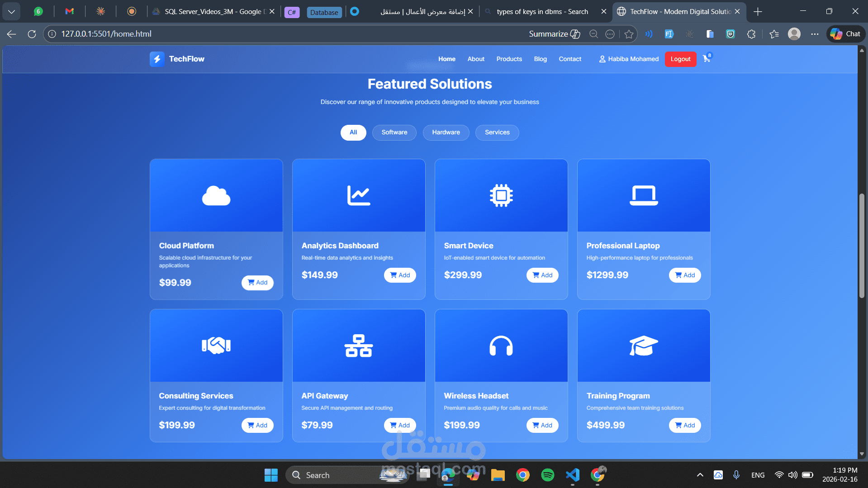Filter products by Services

tap(497, 133)
